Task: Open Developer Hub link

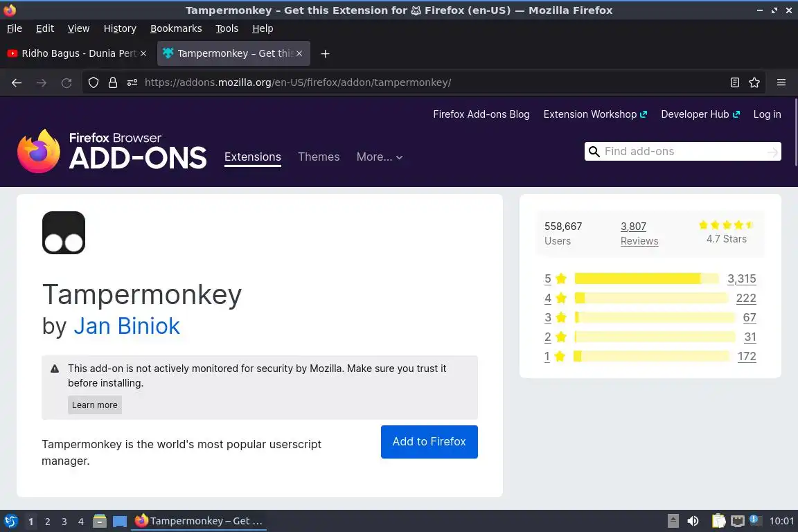Action: pos(700,114)
